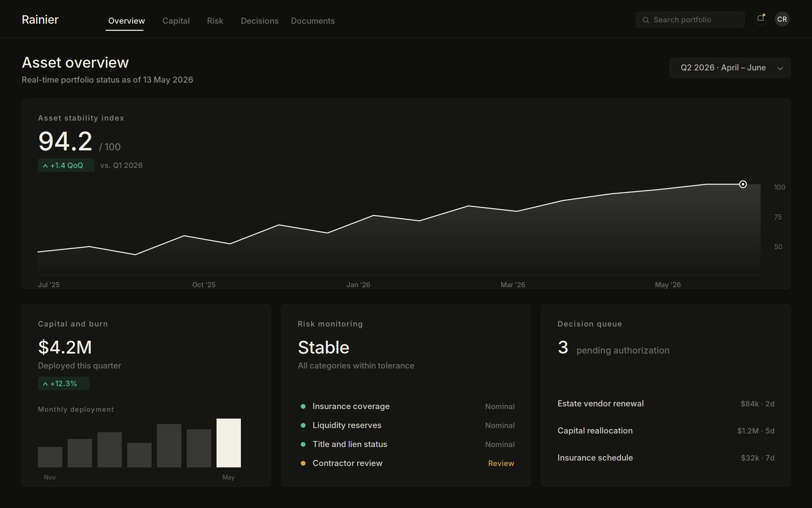Image resolution: width=812 pixels, height=508 pixels.
Task: Click the +1.4 QoQ badge
Action: click(66, 165)
